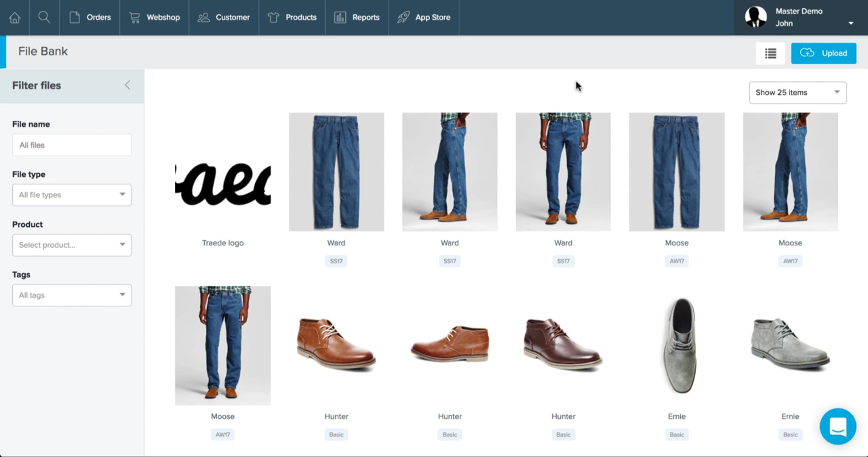Click the File name input field
The height and width of the screenshot is (457, 868).
point(72,145)
